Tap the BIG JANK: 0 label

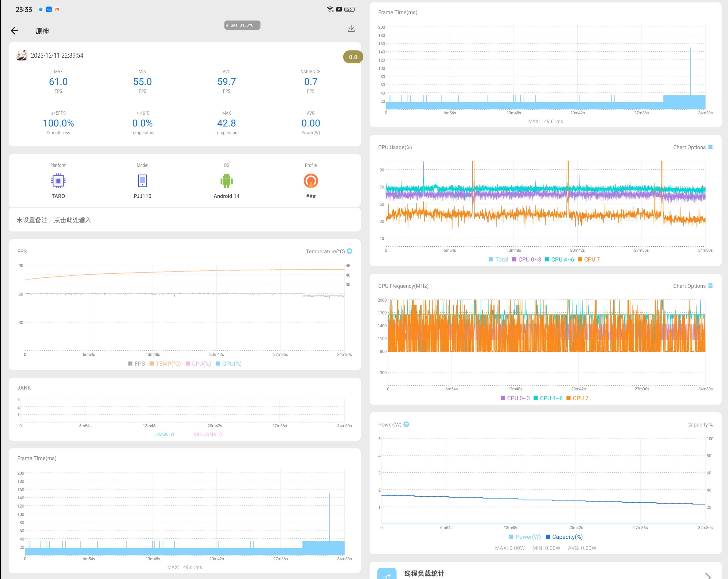tap(208, 434)
